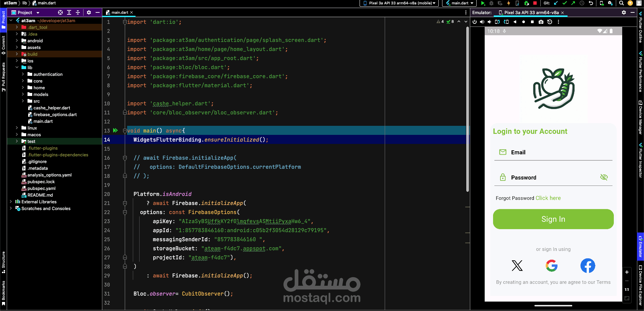644x311 pixels.
Task: Click the Password input field
Action: (x=553, y=177)
